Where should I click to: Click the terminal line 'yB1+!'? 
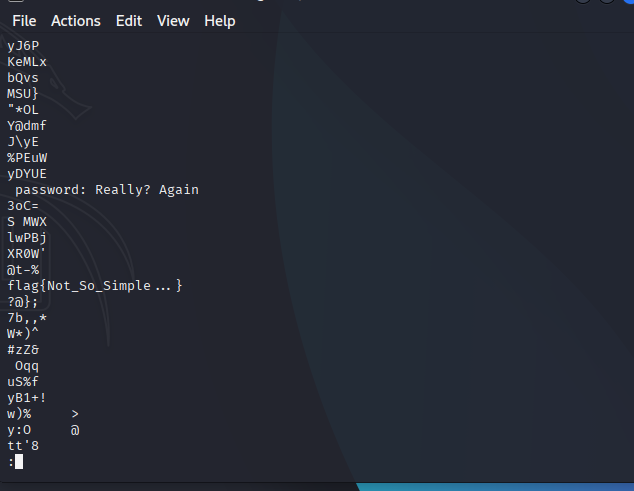point(27,398)
